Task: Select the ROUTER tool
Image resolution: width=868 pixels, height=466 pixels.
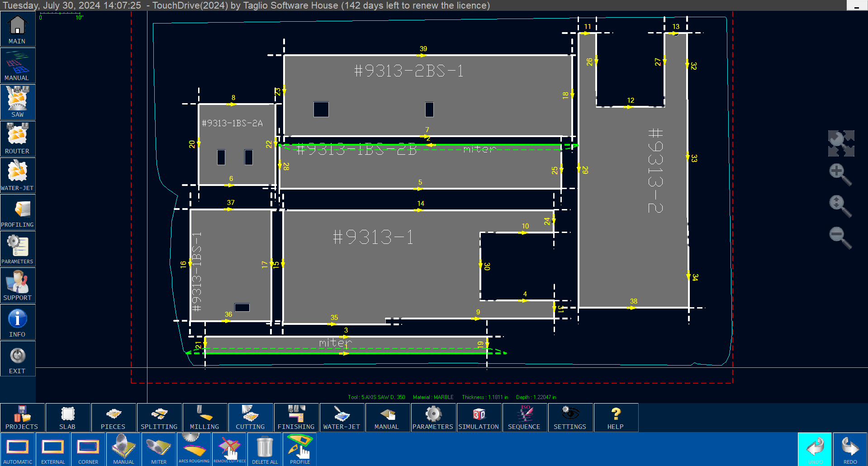Action: [x=18, y=139]
